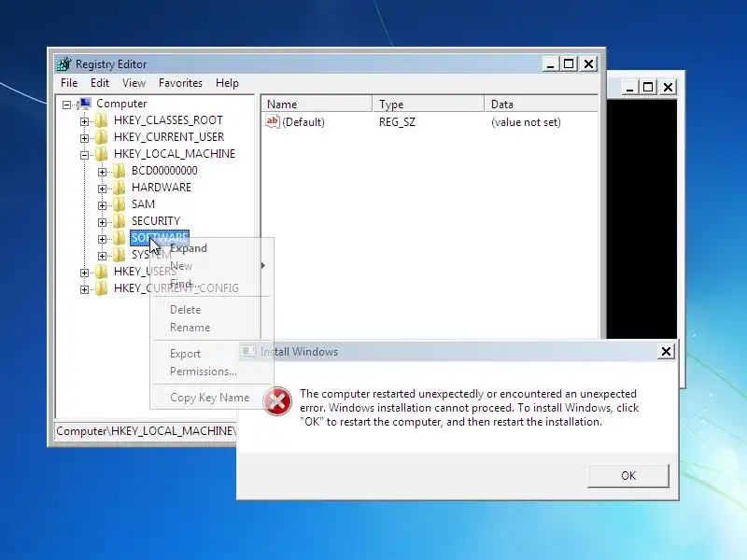The height and width of the screenshot is (560, 747).
Task: Sort values by the Name column header
Action: pyautogui.click(x=317, y=104)
